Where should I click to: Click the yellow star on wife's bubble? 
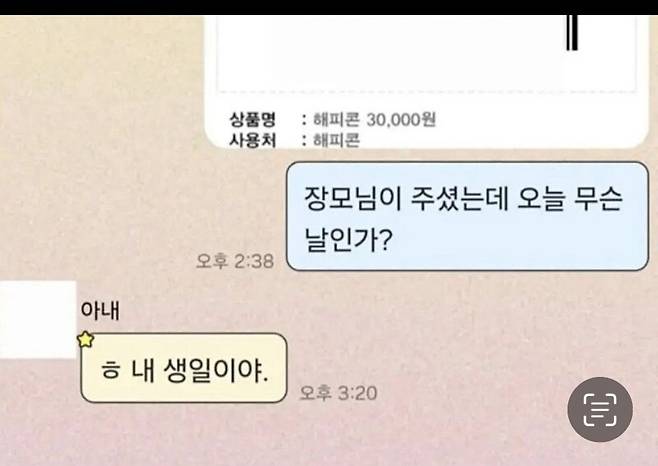pos(86,339)
